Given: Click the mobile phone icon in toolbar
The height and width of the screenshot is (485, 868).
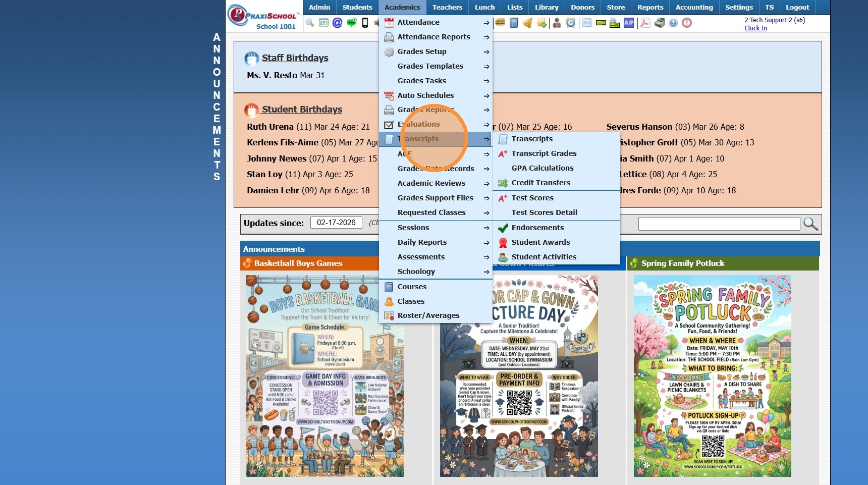Looking at the screenshot, I should 365,23.
